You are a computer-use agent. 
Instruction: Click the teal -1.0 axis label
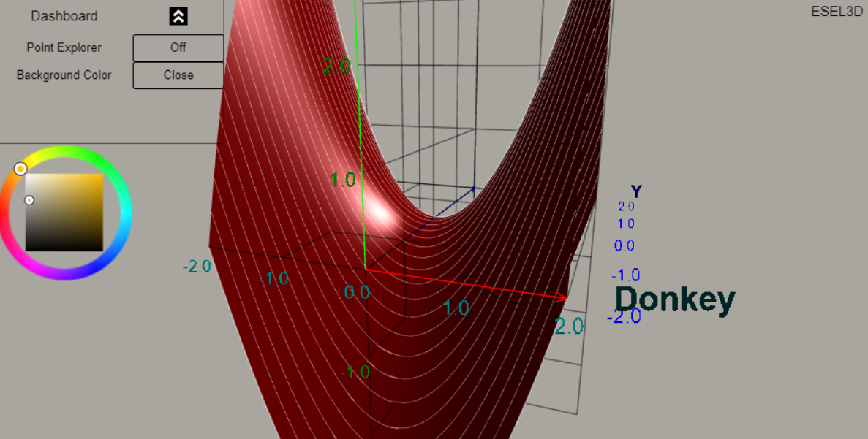click(274, 278)
